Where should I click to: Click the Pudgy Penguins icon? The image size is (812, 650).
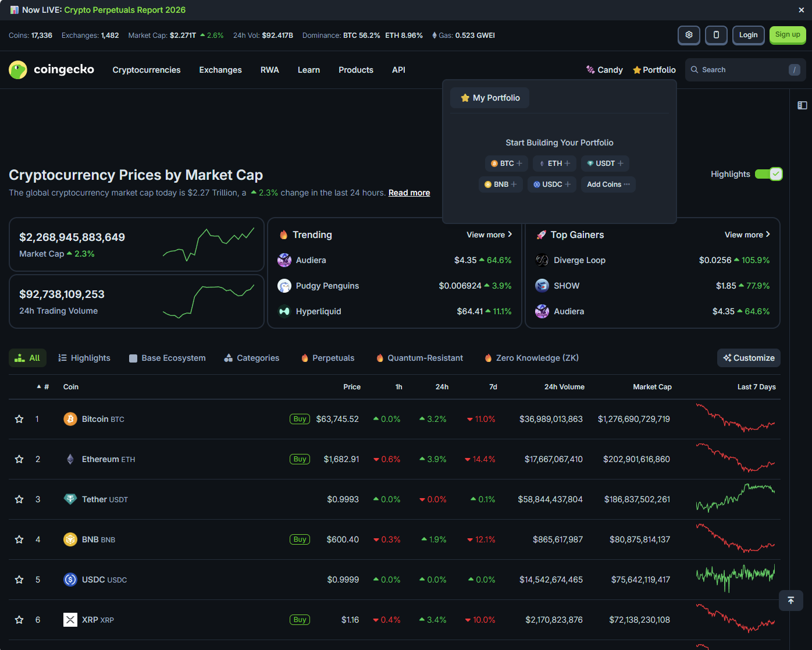[x=284, y=286]
